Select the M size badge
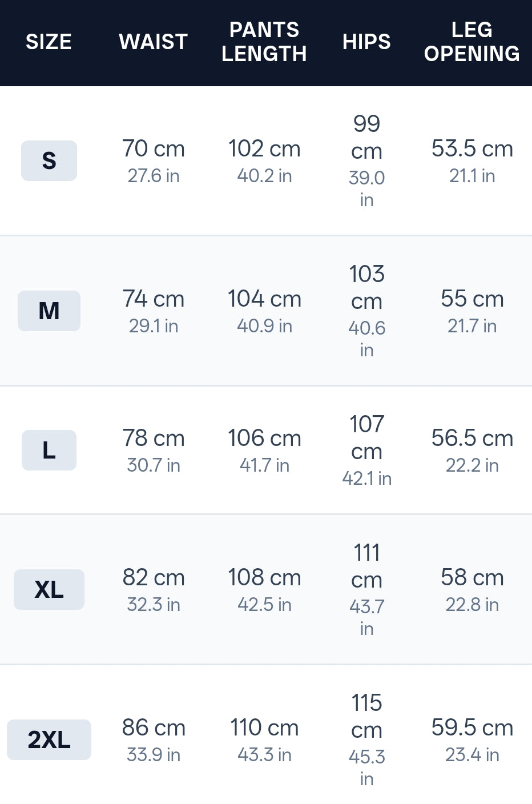This screenshot has width=532, height=804. pyautogui.click(x=49, y=311)
